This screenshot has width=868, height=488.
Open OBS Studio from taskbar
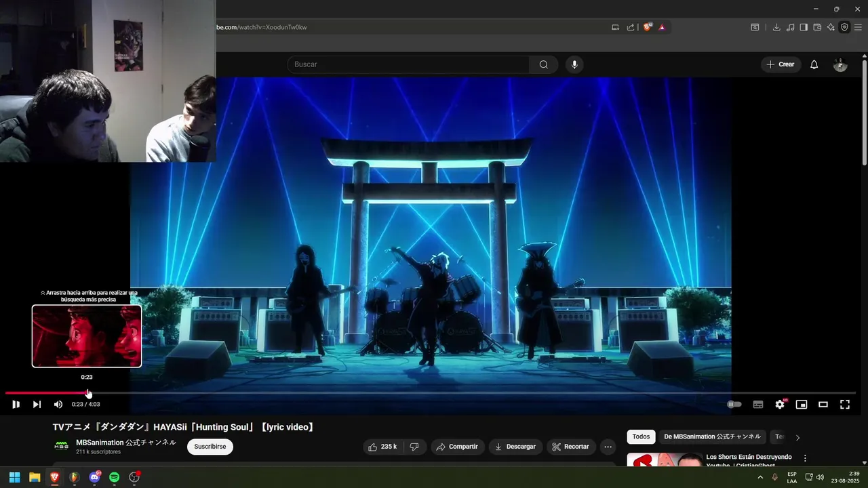[134, 477]
